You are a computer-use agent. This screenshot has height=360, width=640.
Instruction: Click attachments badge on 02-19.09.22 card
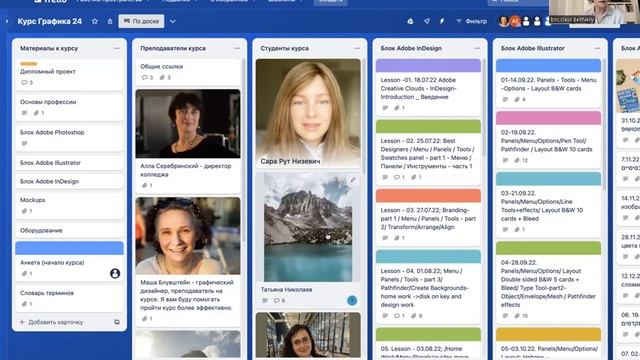521,160
